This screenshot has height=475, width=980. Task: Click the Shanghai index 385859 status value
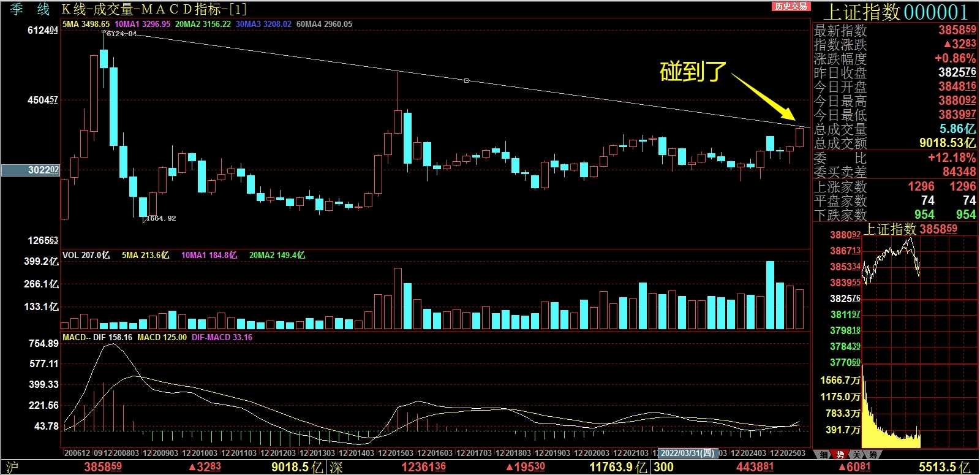pos(103,467)
